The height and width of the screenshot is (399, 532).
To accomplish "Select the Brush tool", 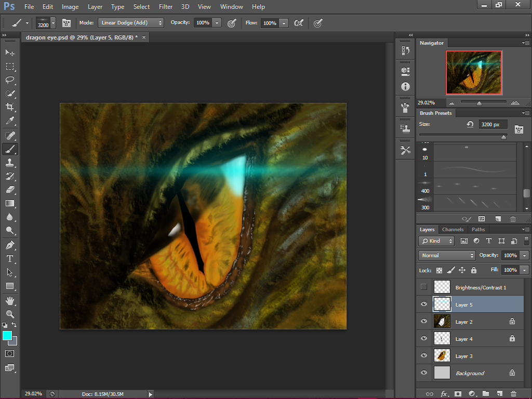I will pyautogui.click(x=10, y=149).
